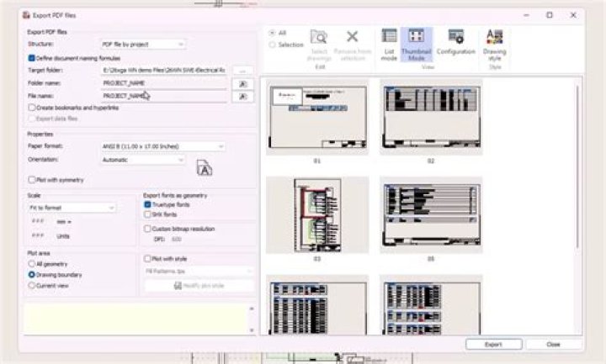Click the Modify plot style button
Screen dimensions: 606x364
(x=199, y=286)
